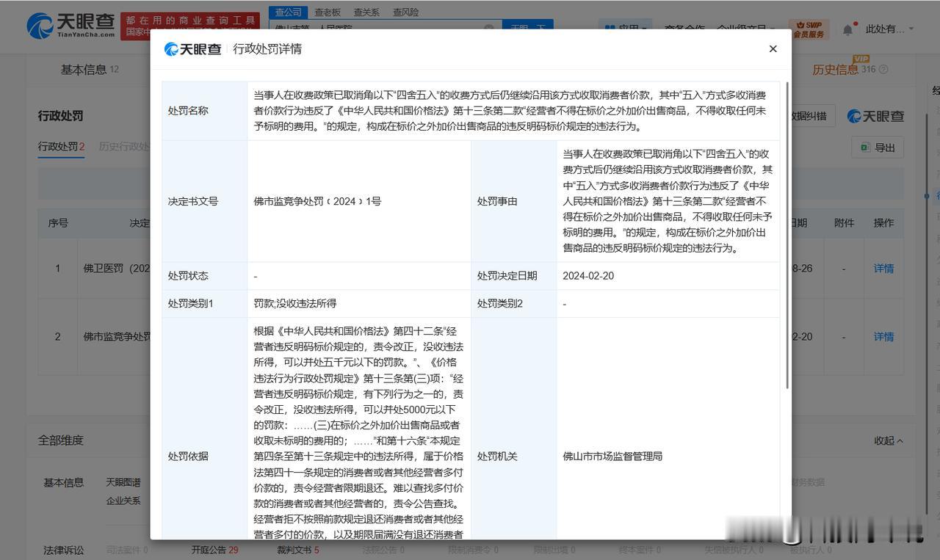Screen dimensions: 940x560
Task: Open the 企业关系 link
Action: click(123, 501)
